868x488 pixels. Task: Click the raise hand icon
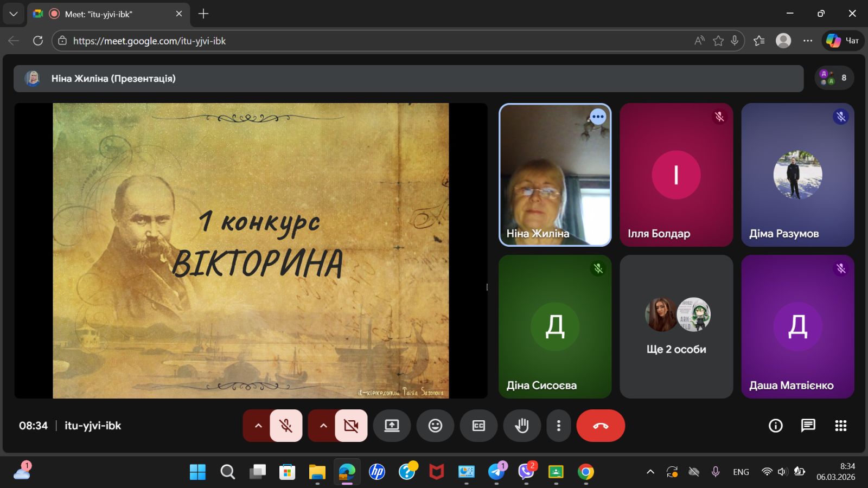click(x=522, y=426)
